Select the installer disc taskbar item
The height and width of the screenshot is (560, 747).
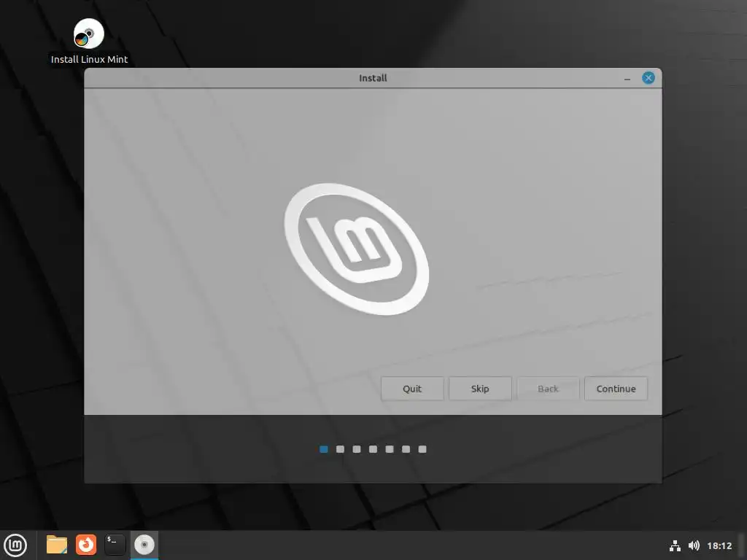144,545
